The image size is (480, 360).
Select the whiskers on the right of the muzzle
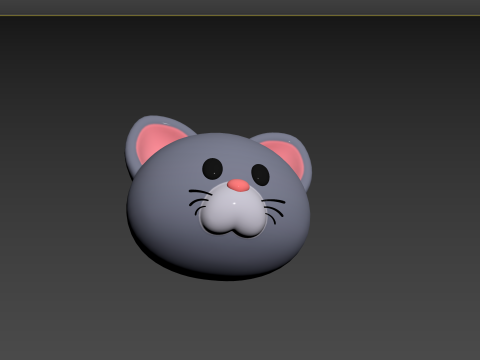[273, 211]
